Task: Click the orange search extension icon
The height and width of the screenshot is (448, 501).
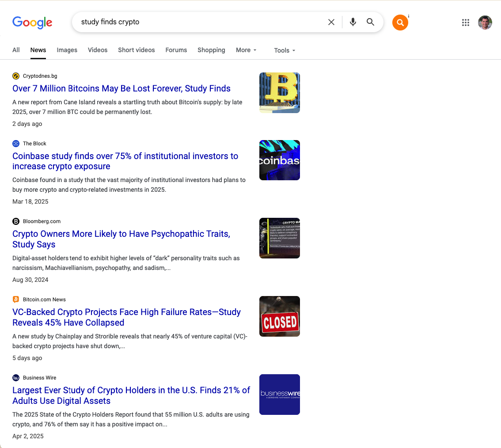Action: pos(400,23)
